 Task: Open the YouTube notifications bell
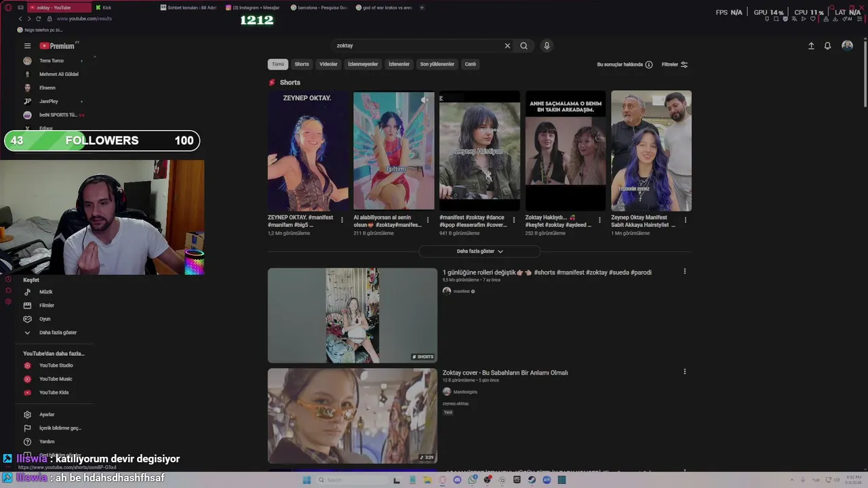coord(827,45)
